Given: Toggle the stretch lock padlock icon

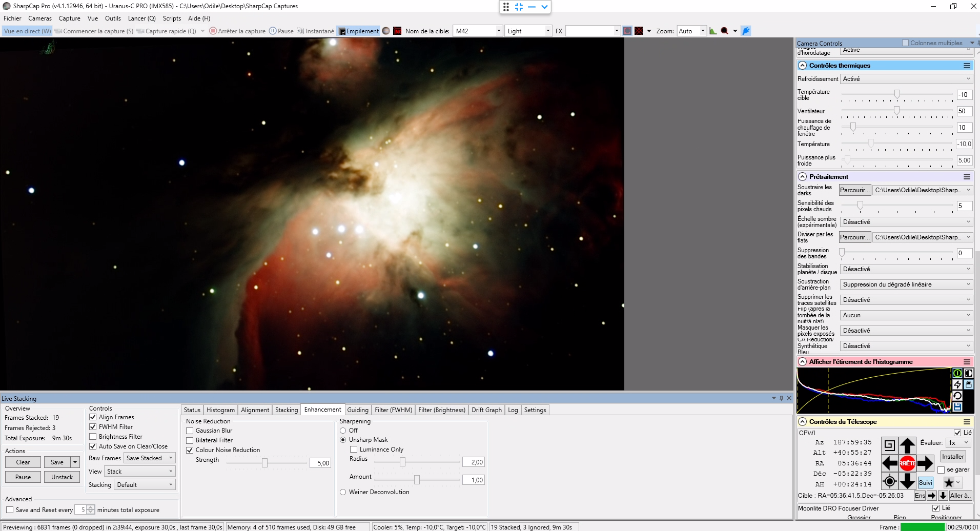Looking at the screenshot, I should pyautogui.click(x=969, y=384).
